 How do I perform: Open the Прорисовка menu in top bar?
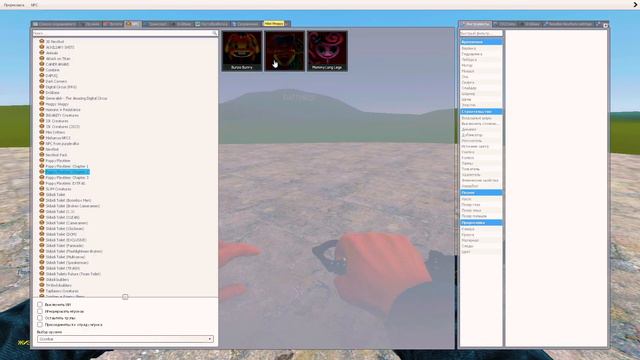(x=14, y=5)
